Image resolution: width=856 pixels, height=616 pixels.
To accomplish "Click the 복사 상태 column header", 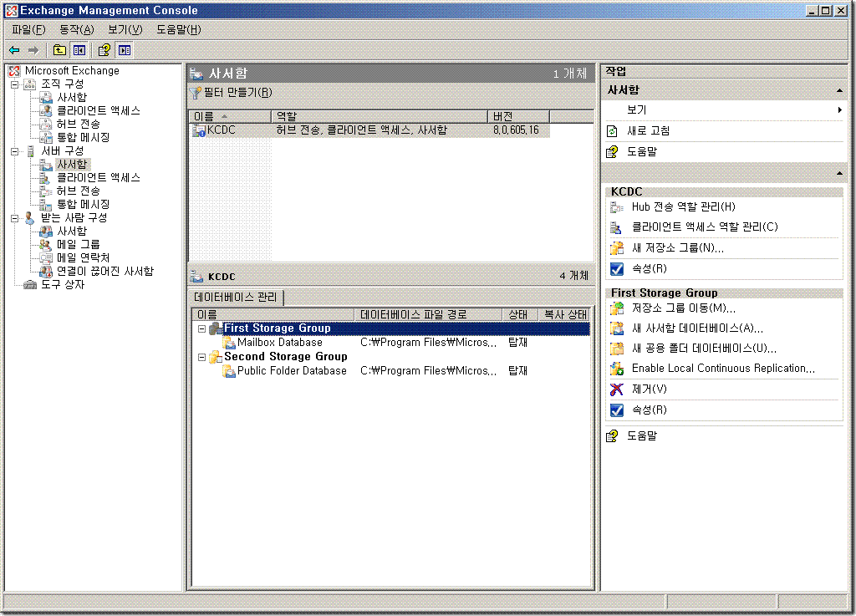I will [564, 315].
